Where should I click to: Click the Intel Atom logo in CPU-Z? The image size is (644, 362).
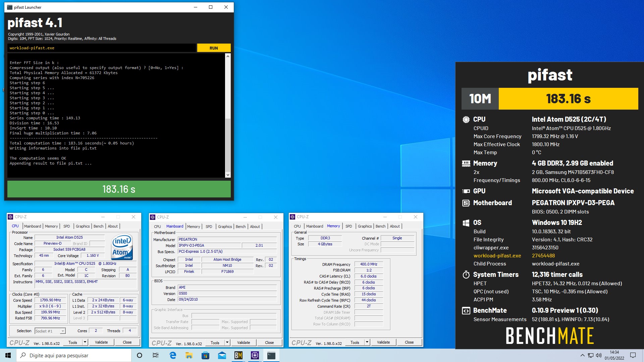(122, 247)
